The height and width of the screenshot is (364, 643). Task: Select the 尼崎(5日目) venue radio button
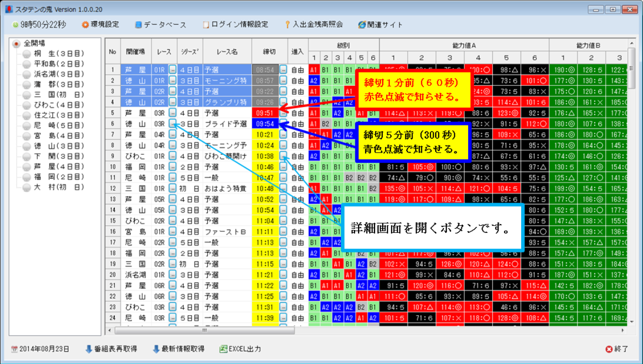(27, 125)
